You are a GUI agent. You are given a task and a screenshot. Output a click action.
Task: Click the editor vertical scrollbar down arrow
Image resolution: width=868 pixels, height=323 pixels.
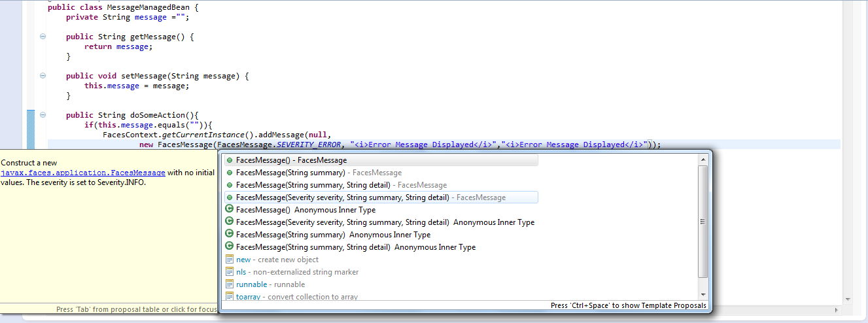pyautogui.click(x=848, y=299)
